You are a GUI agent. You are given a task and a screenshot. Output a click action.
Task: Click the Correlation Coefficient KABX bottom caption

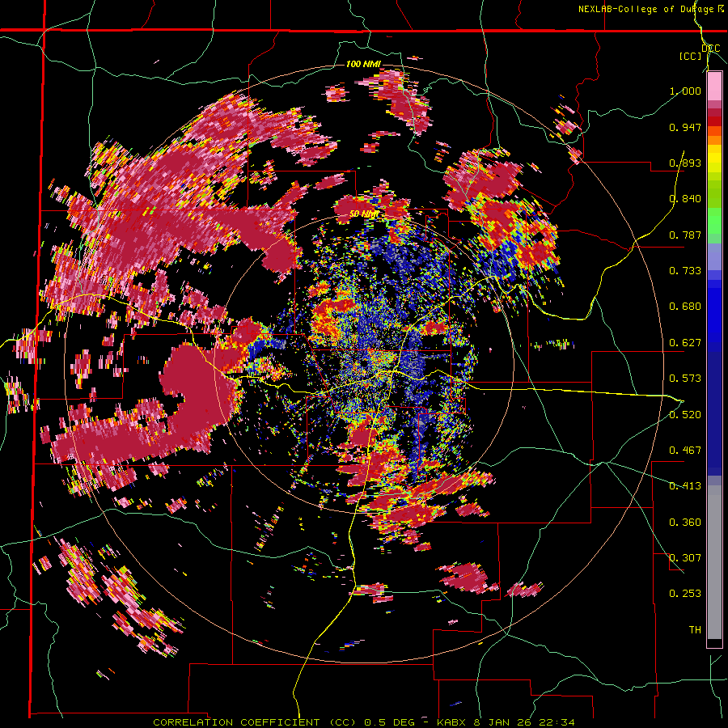click(x=364, y=722)
